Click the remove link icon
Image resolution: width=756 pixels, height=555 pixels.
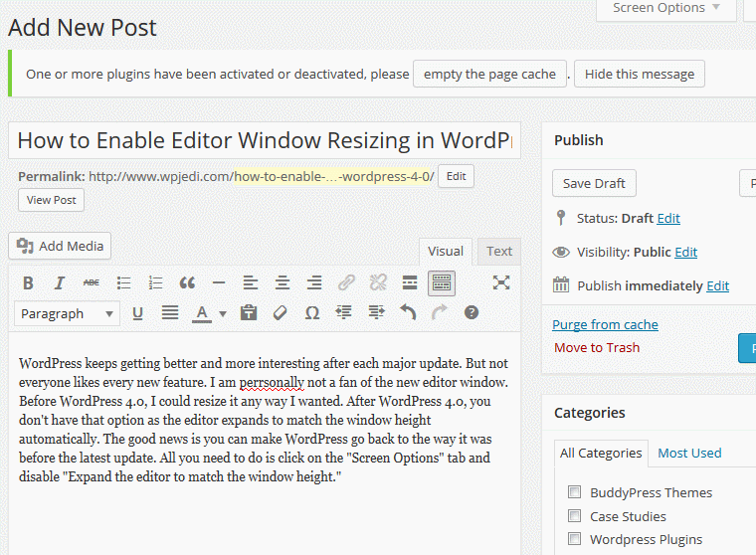pos(378,283)
